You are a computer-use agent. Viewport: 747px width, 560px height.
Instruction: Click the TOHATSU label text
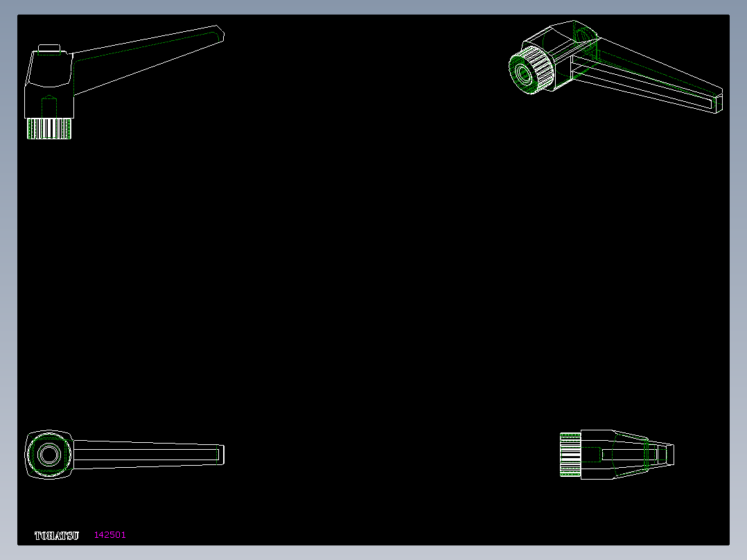57,536
